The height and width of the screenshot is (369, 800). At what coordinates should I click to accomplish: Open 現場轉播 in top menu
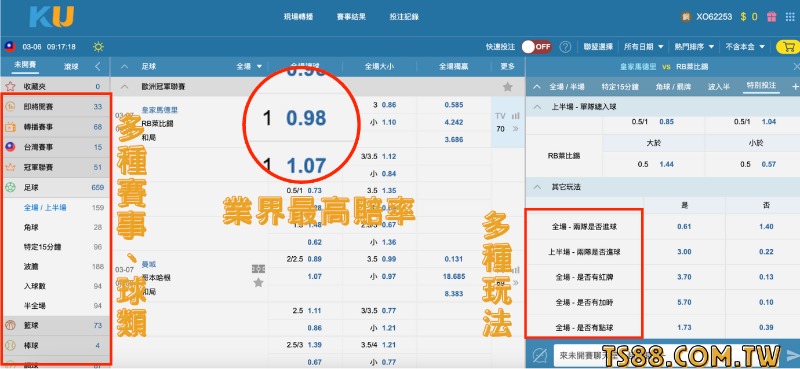click(299, 17)
